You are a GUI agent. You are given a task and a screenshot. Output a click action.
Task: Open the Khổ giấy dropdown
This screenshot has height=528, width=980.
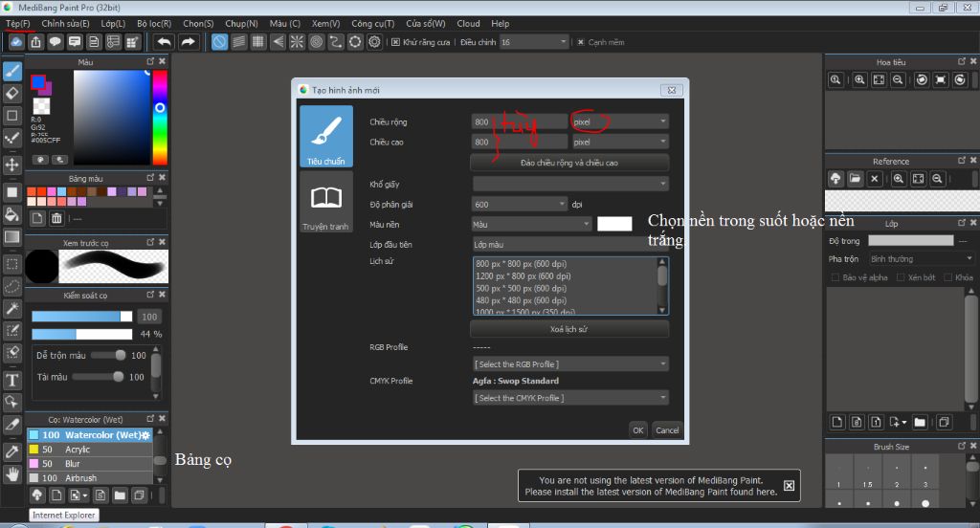tap(570, 184)
